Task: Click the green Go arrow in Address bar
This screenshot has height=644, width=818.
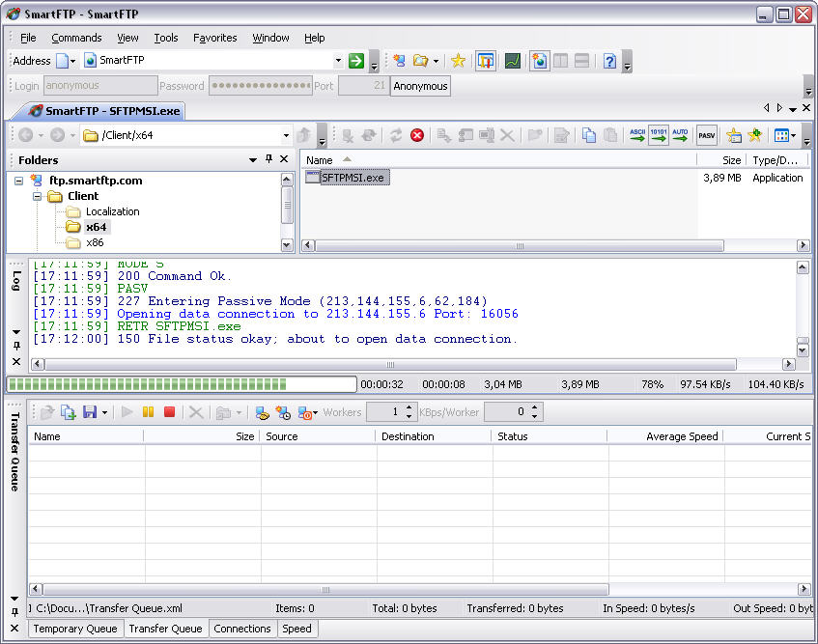Action: click(355, 61)
